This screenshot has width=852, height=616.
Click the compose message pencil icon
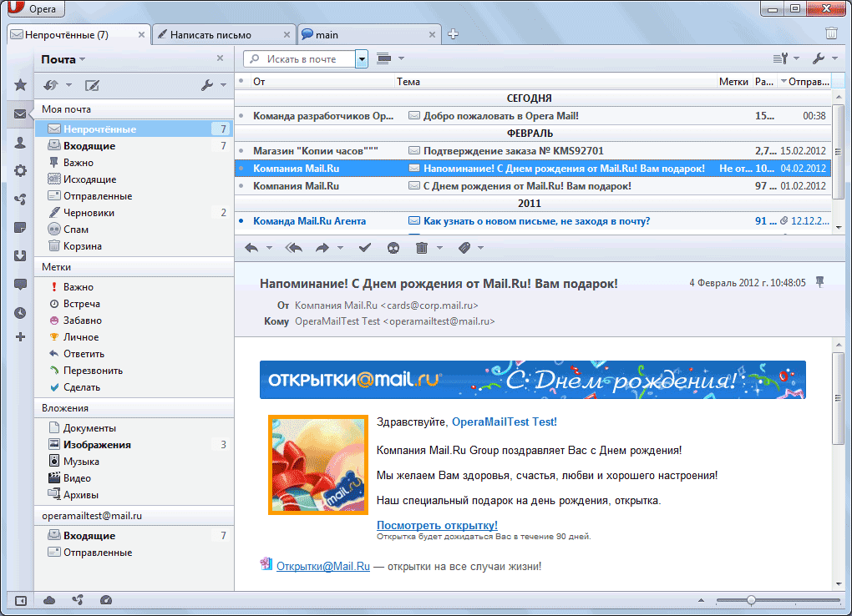point(92,85)
